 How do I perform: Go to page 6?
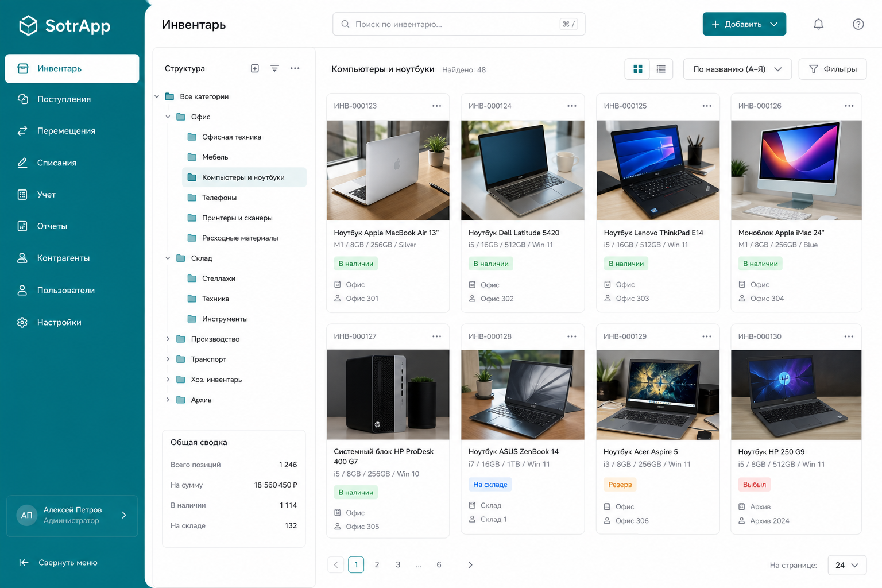439,565
